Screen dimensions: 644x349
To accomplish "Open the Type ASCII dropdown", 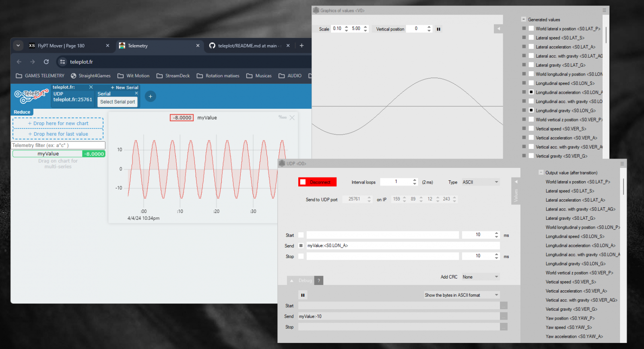I will (481, 182).
